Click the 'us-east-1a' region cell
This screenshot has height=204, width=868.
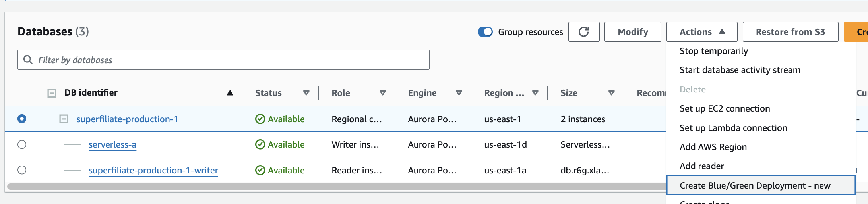pos(505,170)
